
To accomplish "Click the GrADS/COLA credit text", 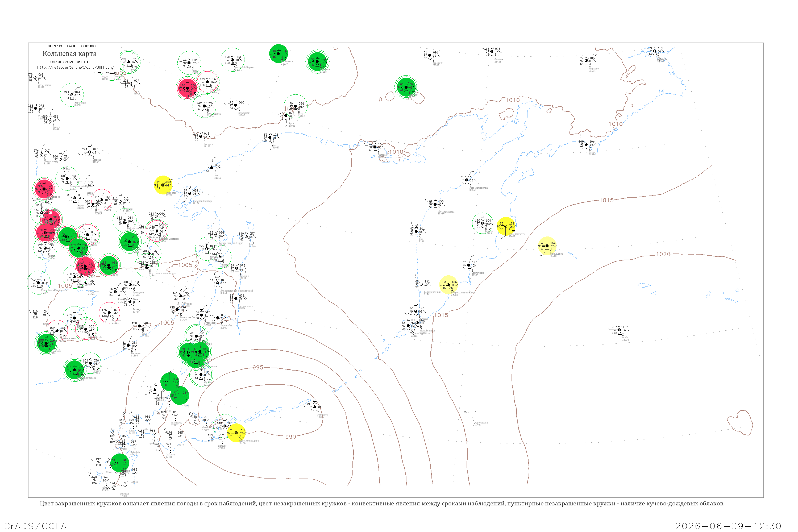I will (x=35, y=526).
